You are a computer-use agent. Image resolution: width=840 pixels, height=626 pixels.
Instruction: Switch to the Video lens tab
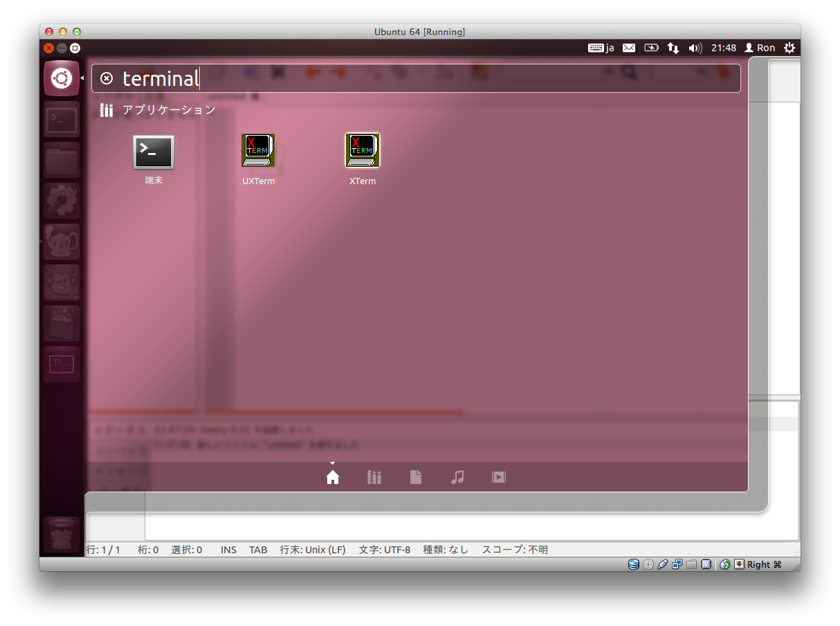click(x=499, y=477)
